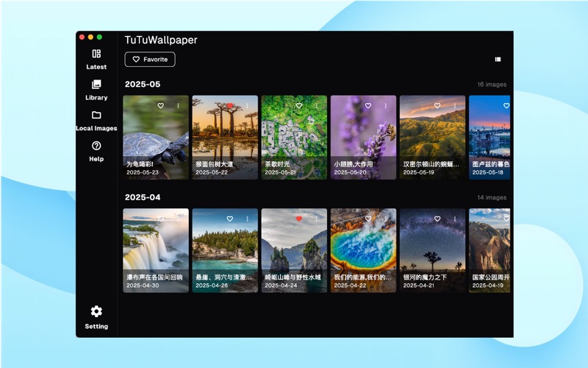Click the 16 images count label

[x=492, y=85]
